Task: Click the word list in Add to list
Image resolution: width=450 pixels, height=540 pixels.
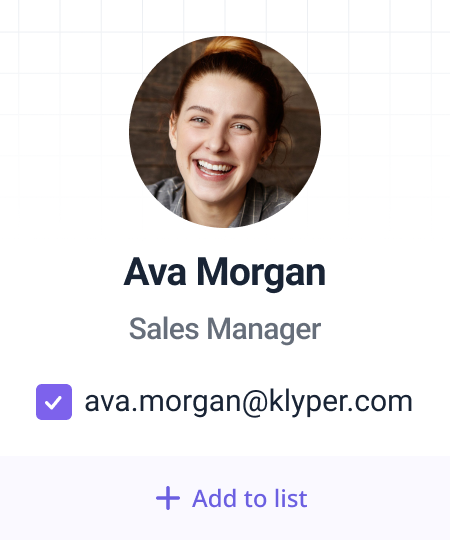Action: 291,498
